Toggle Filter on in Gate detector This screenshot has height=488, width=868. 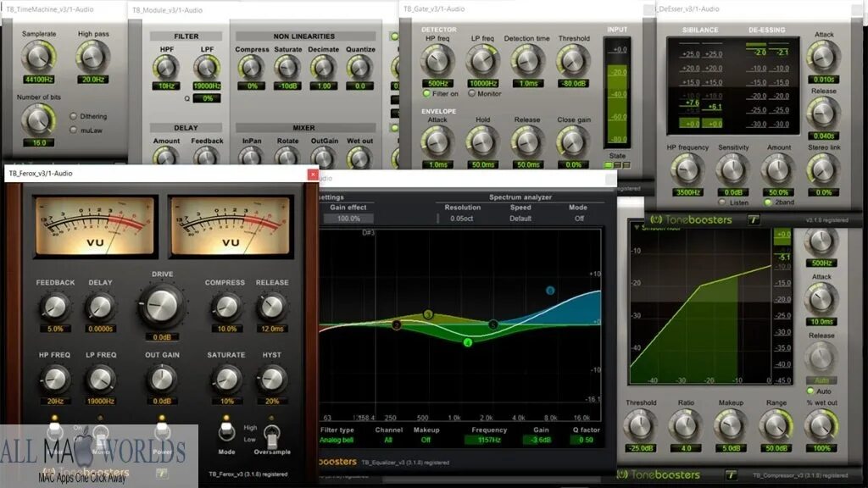[x=426, y=93]
